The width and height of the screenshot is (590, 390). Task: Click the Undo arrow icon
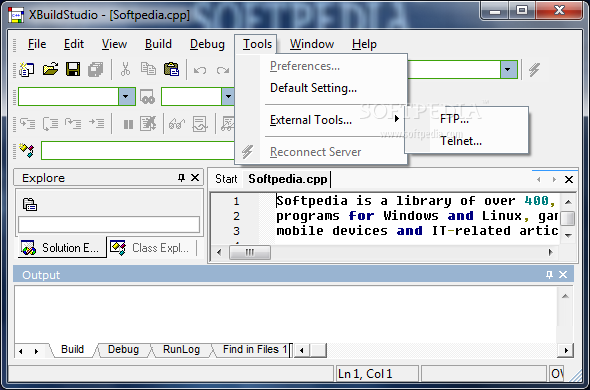click(x=199, y=70)
